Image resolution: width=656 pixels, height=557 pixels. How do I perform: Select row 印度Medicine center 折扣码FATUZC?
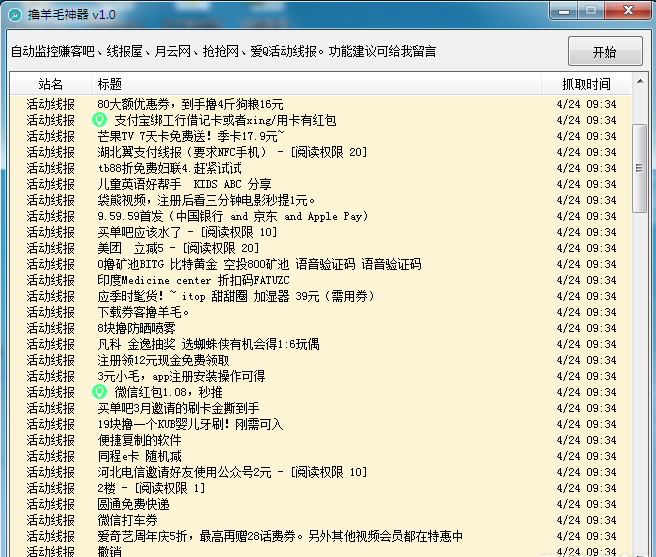pyautogui.click(x=320, y=280)
